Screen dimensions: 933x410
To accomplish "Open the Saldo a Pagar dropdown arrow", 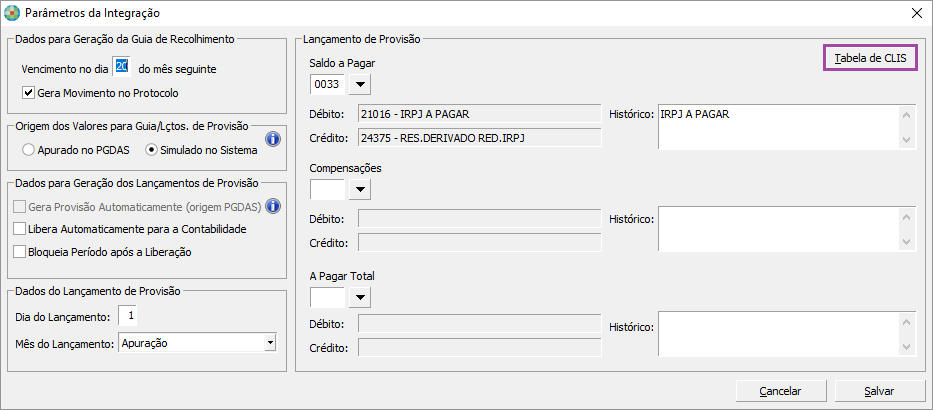I will (359, 85).
